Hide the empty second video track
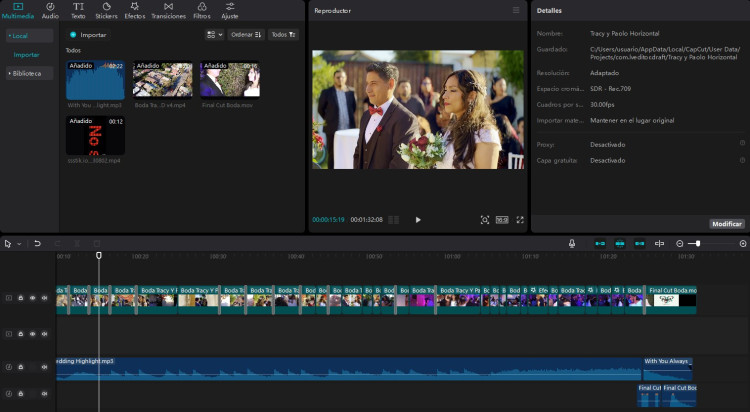Image resolution: width=750 pixels, height=412 pixels. coord(33,334)
